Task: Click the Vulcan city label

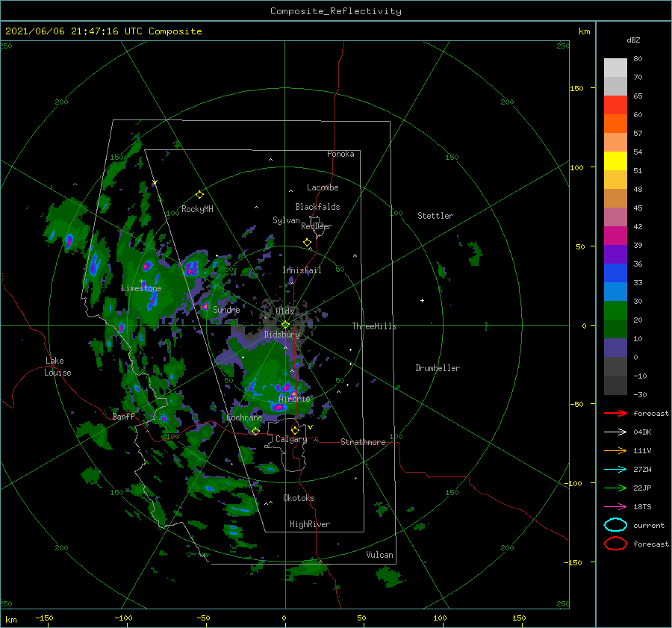Action: tap(380, 555)
